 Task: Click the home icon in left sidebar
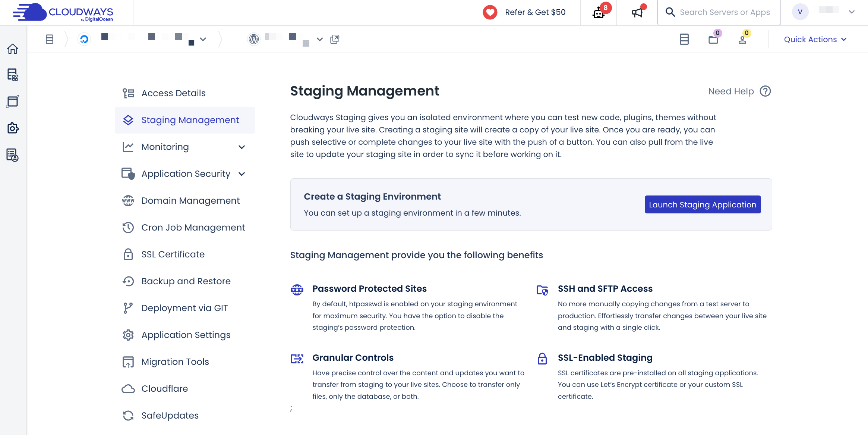tap(13, 49)
